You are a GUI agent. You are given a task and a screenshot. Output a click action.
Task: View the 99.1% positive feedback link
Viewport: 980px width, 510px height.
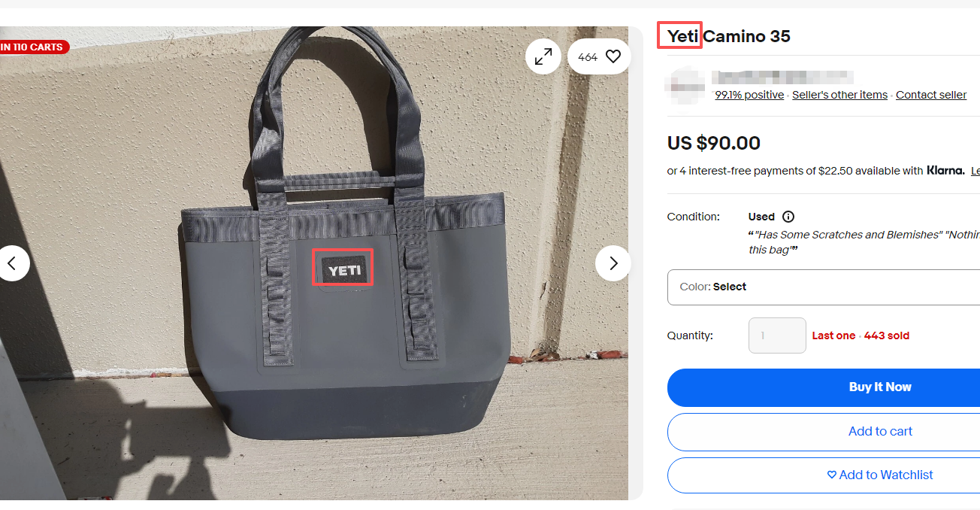click(x=749, y=95)
